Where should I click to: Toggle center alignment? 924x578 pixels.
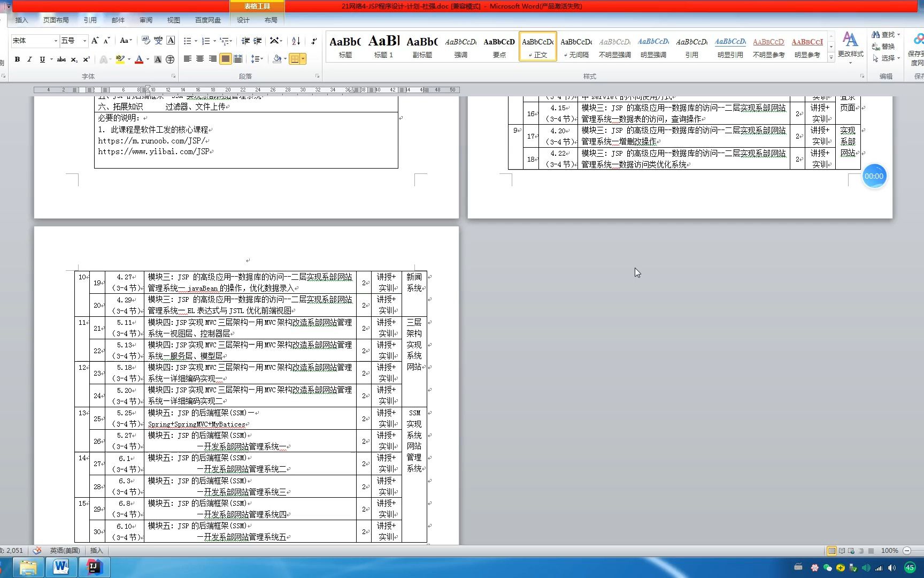pyautogui.click(x=200, y=59)
